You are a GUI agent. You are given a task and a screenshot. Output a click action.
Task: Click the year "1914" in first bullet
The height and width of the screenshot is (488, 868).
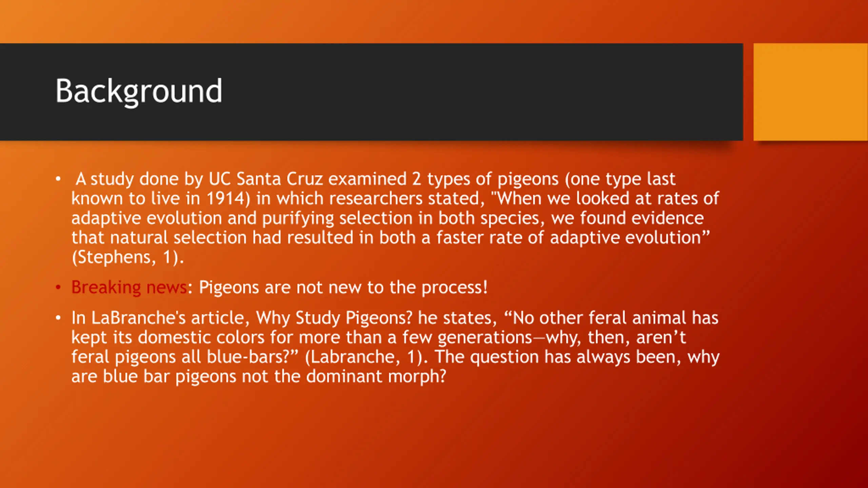point(225,198)
